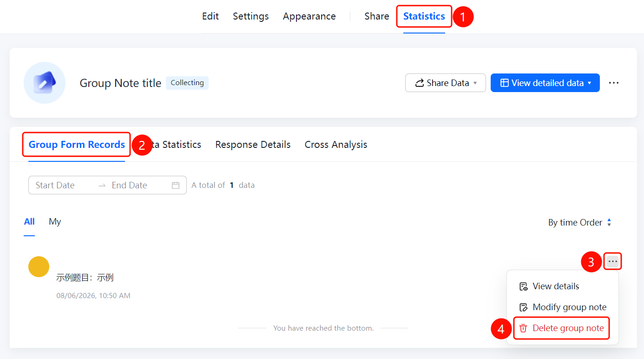Click the Group Note title heading
This screenshot has width=644, height=359.
click(x=120, y=83)
